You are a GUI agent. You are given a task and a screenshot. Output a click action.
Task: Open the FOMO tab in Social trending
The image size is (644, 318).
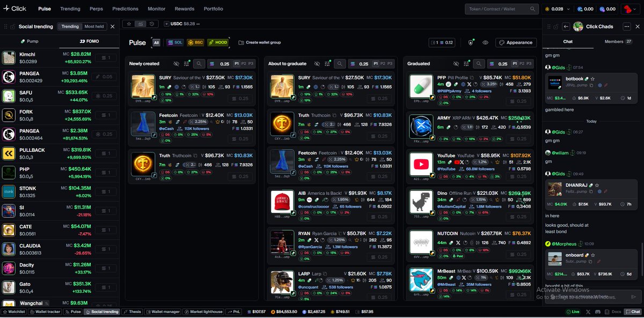pos(89,41)
